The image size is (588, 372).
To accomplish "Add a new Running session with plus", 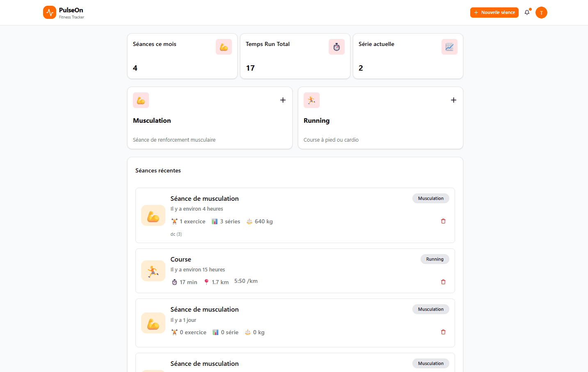I will coord(453,100).
